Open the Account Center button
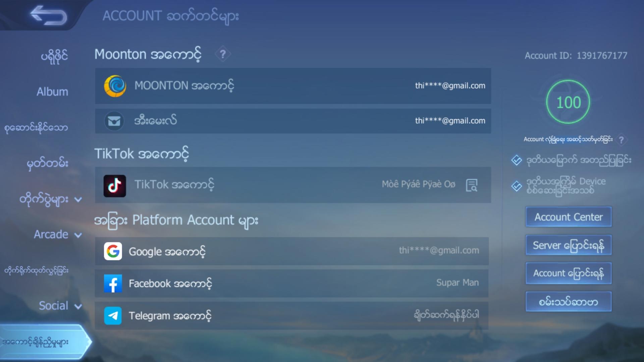Viewport: 644px width, 362px height. 569,217
